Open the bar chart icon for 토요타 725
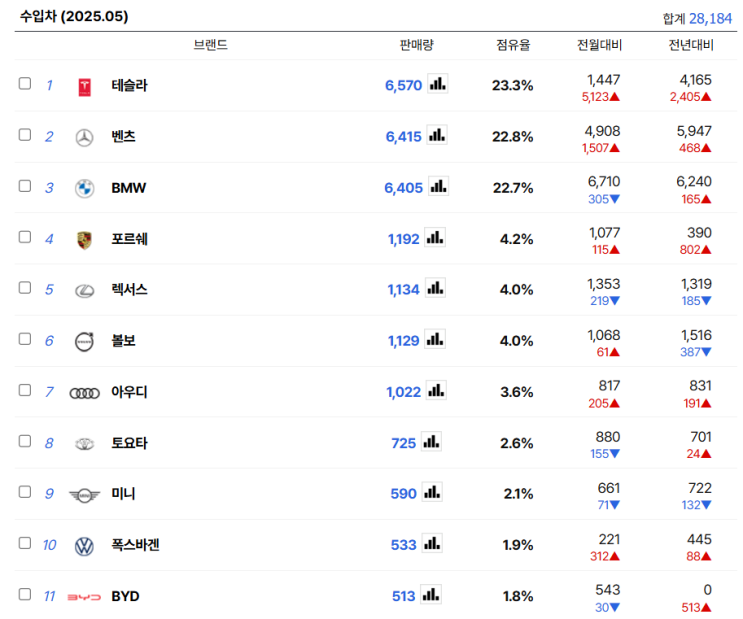Viewport: 743px width, 619px height. (431, 442)
